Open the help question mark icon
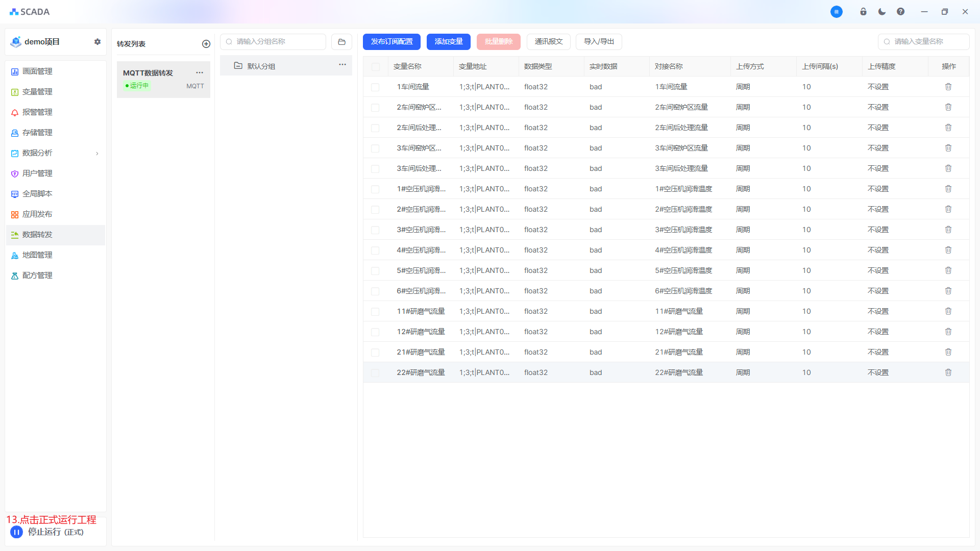The height and width of the screenshot is (551, 980). (900, 12)
